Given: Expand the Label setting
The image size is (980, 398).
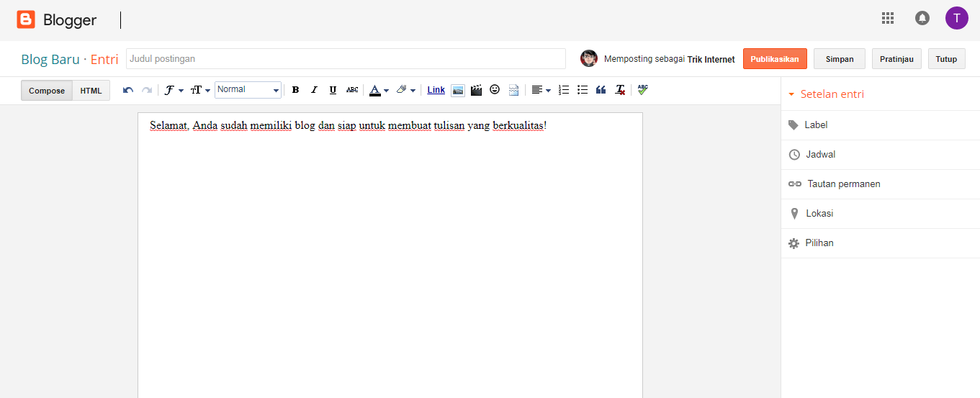Looking at the screenshot, I should (x=880, y=125).
